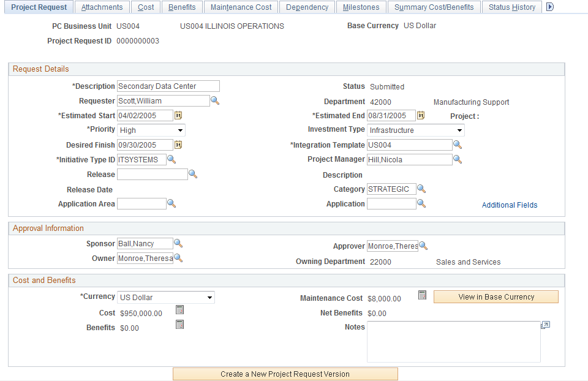This screenshot has height=381, width=588.
Task: Switch to the Maintenance Cost tab
Action: 241,7
